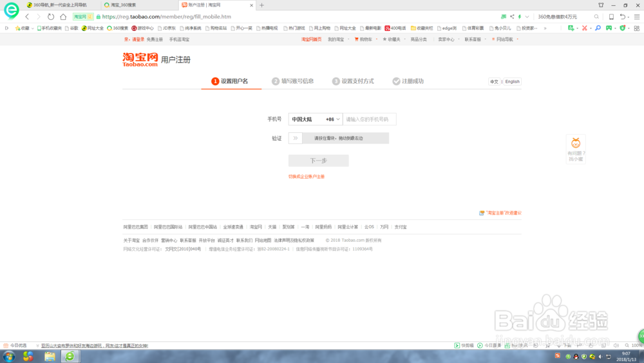Select the 注册成功 step tab

[x=408, y=81]
